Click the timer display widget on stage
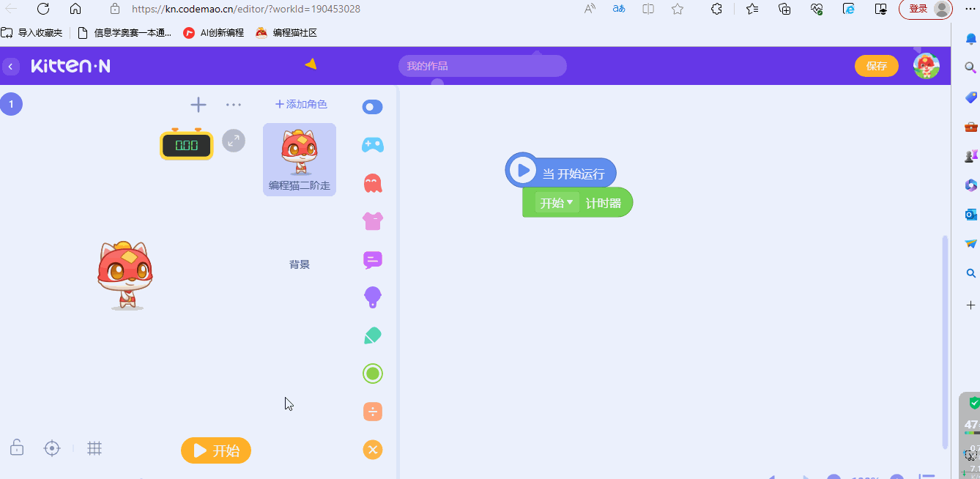The height and width of the screenshot is (479, 980). (187, 145)
